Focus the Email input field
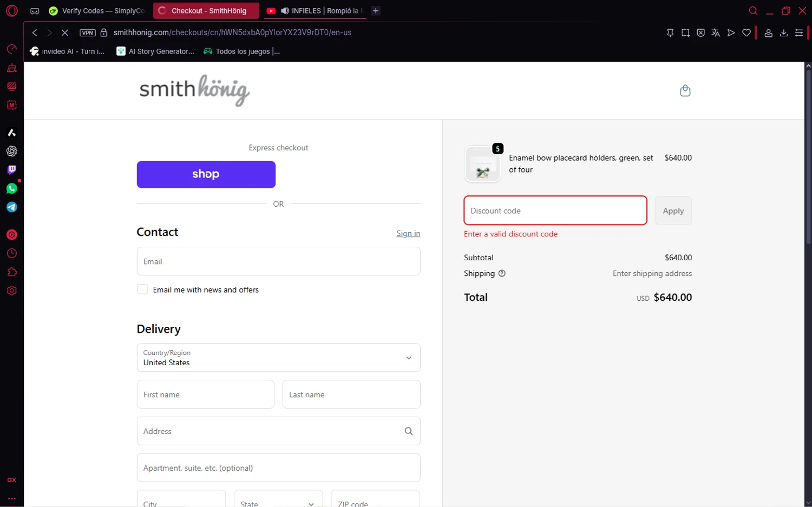This screenshot has width=812, height=507. (x=278, y=261)
